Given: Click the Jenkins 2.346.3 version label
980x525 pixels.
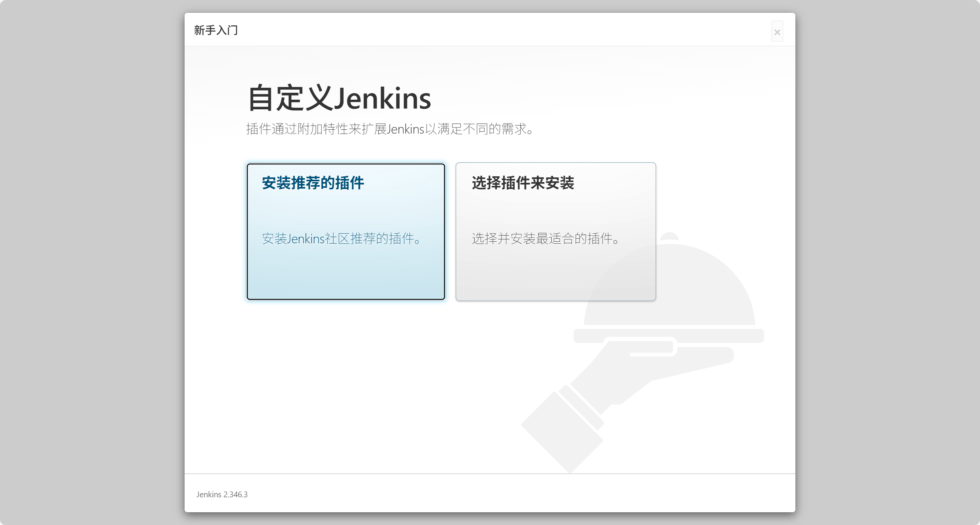Looking at the screenshot, I should pos(222,495).
